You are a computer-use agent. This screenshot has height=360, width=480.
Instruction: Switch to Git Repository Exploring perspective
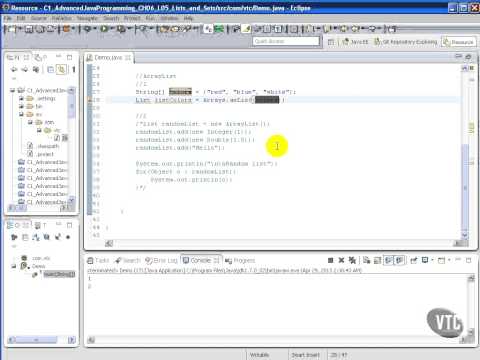405,42
